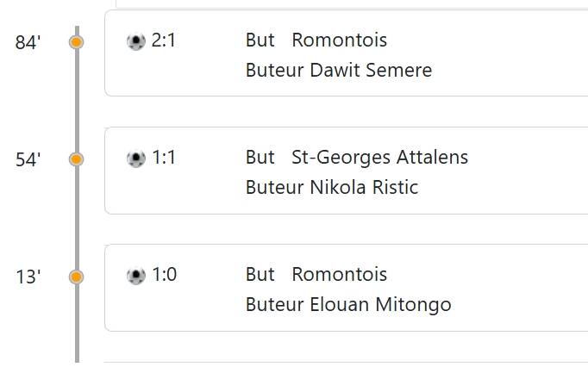Screen dimensions: 588x367
Task: Click the 84' minute label
Action: pos(28,42)
